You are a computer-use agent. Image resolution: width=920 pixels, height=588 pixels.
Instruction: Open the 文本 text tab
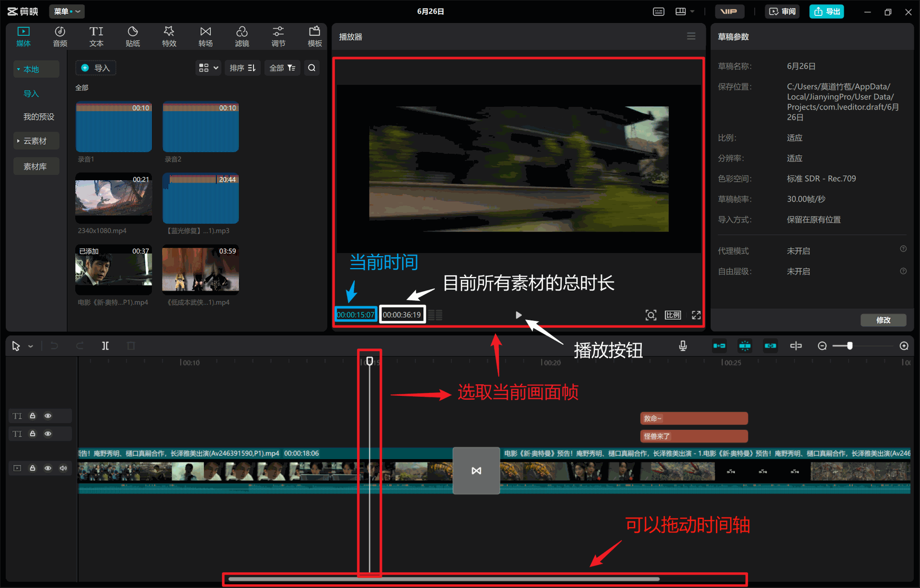[96, 36]
